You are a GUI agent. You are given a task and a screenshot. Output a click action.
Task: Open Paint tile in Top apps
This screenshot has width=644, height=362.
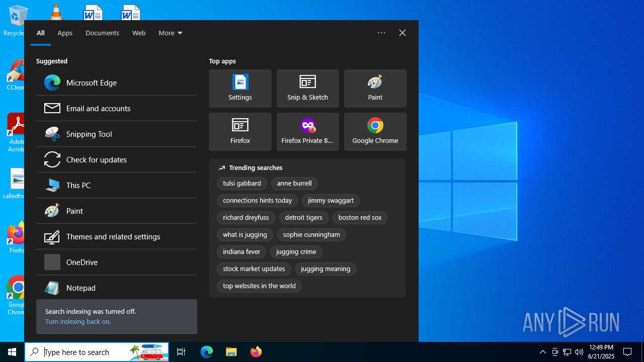click(375, 88)
